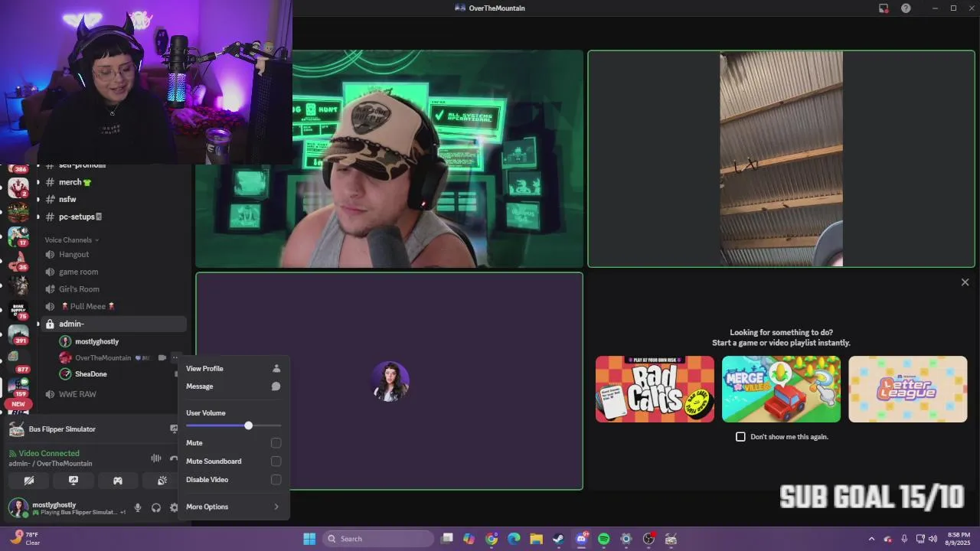Image resolution: width=980 pixels, height=551 pixels.
Task: Toggle headphones deafen in user panel
Action: [x=156, y=507]
